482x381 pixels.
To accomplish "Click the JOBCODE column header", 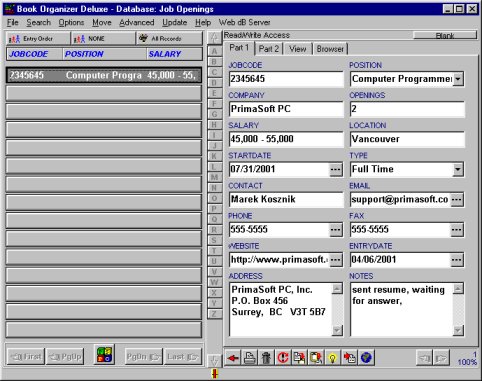I will (35, 54).
